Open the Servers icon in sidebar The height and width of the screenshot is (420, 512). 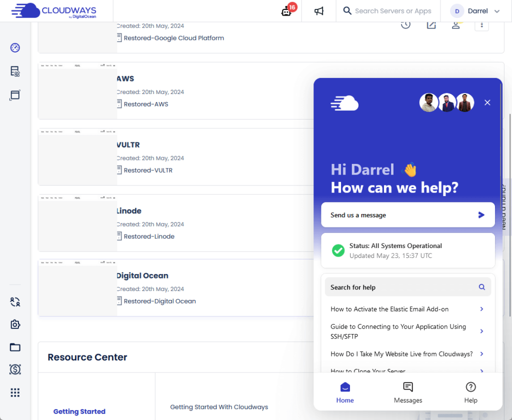(x=15, y=71)
